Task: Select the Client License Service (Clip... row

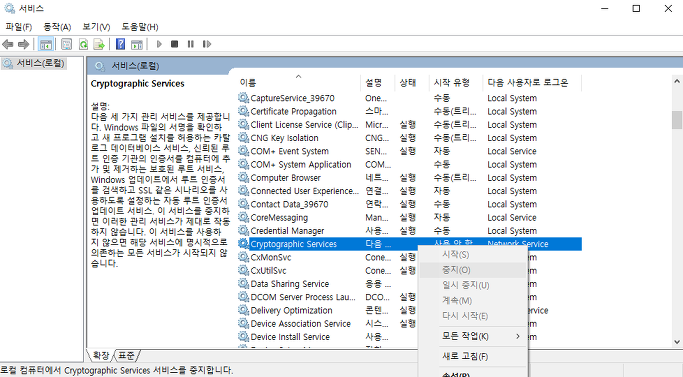Action: pos(409,125)
